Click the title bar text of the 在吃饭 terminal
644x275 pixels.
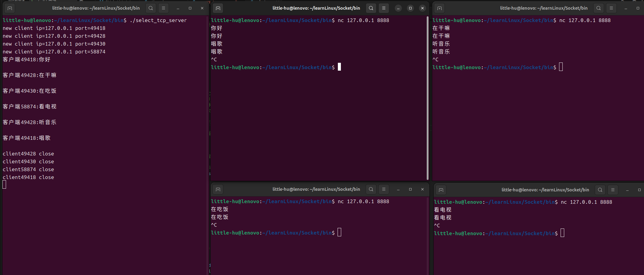pyautogui.click(x=316, y=189)
